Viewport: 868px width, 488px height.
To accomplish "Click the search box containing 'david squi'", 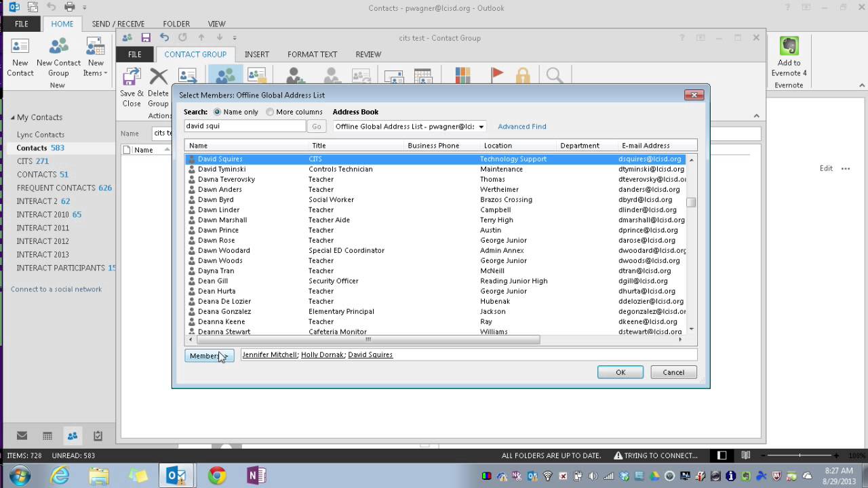I will 245,126.
